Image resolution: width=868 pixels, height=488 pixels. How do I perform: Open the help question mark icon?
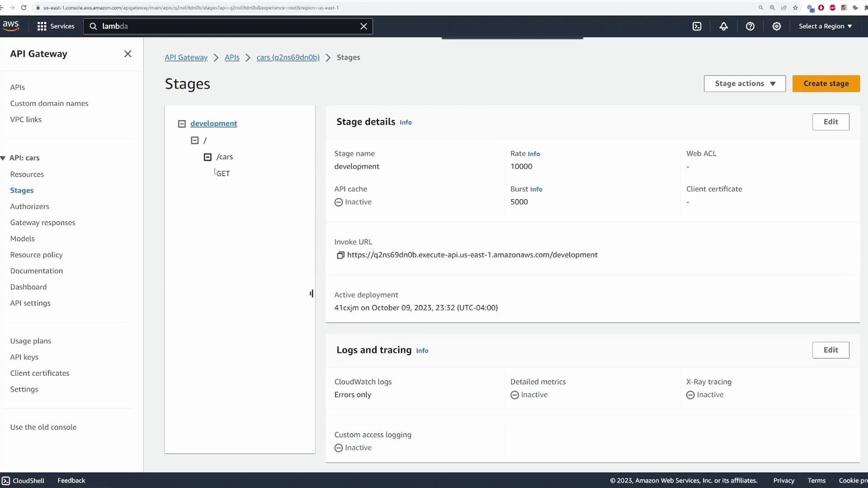point(750,26)
